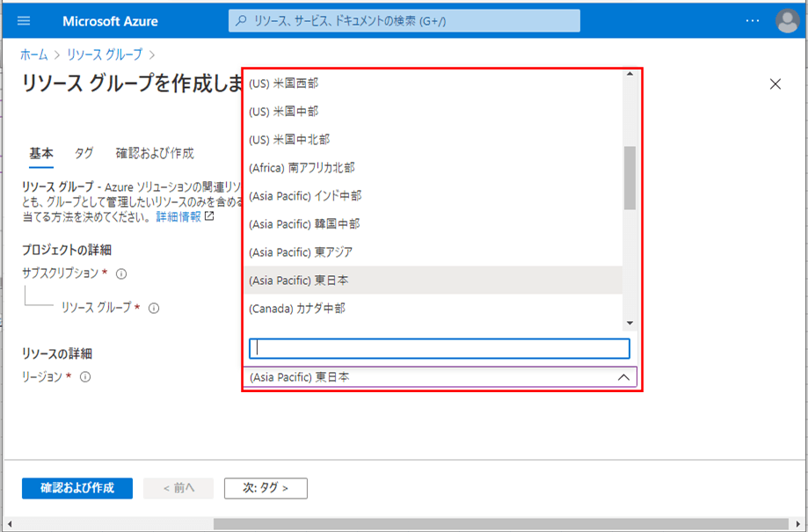Image resolution: width=808 pixels, height=532 pixels.
Task: Click the region list scroll-down arrow
Action: (630, 323)
